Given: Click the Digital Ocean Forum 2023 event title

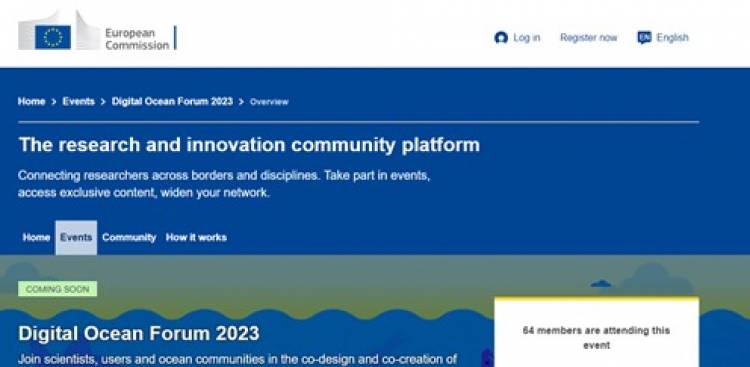Looking at the screenshot, I should [139, 334].
